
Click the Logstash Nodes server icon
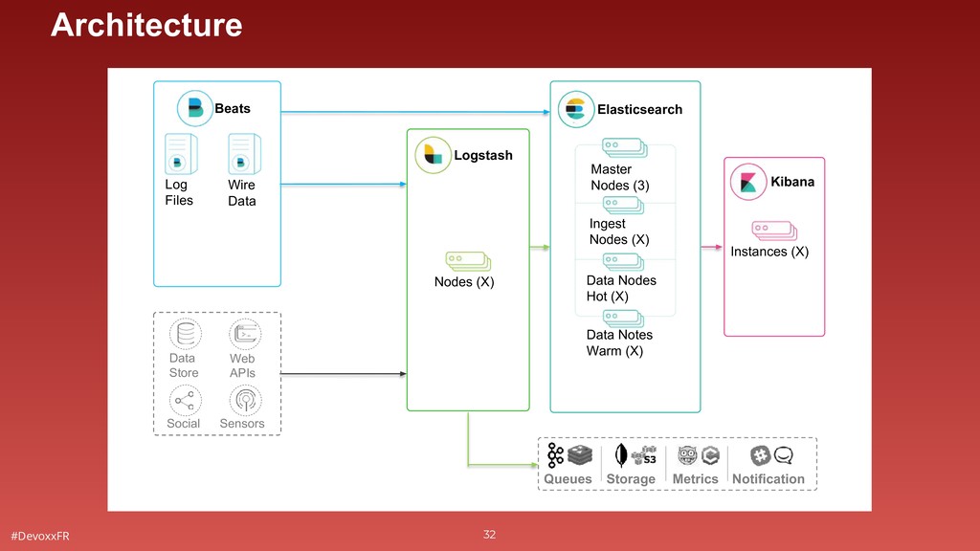point(468,260)
